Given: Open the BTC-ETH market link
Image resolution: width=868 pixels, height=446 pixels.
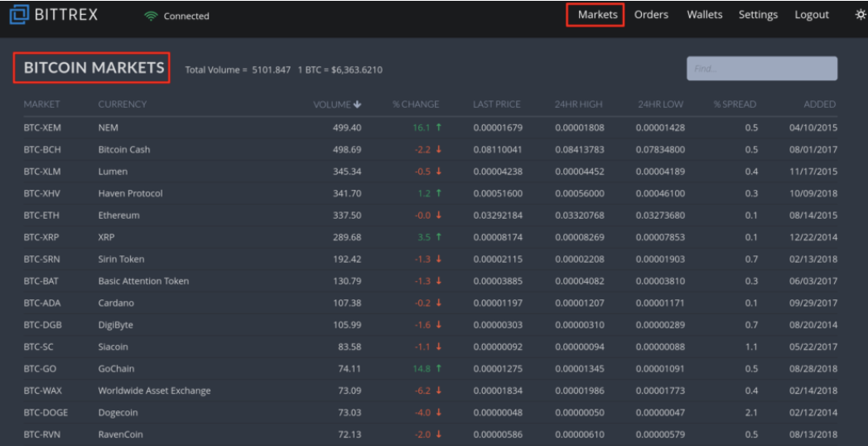Looking at the screenshot, I should tap(41, 216).
